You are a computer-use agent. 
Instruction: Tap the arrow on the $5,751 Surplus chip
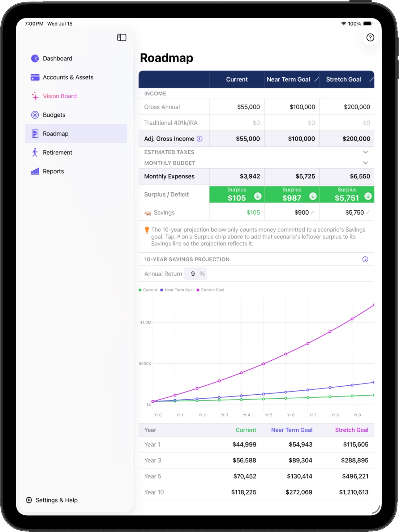[368, 196]
